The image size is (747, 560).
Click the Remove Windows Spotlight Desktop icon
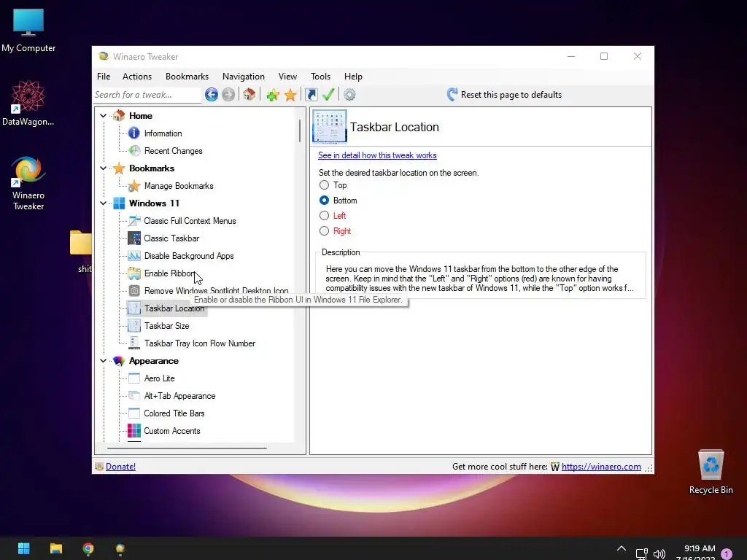[x=134, y=291]
